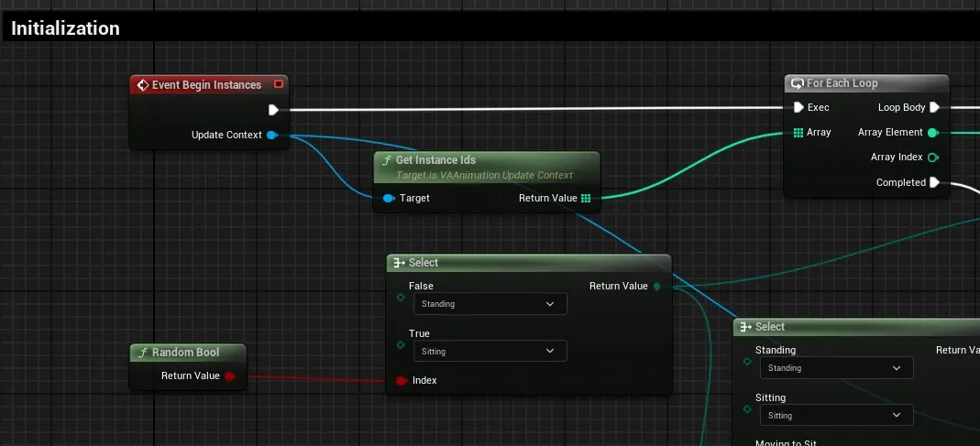This screenshot has height=446, width=980.
Task: Click the Random Bool Return Value pin
Action: click(x=229, y=375)
